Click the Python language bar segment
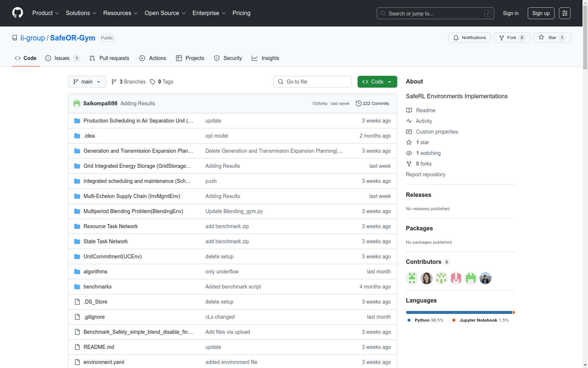588x368 pixels. pos(459,312)
